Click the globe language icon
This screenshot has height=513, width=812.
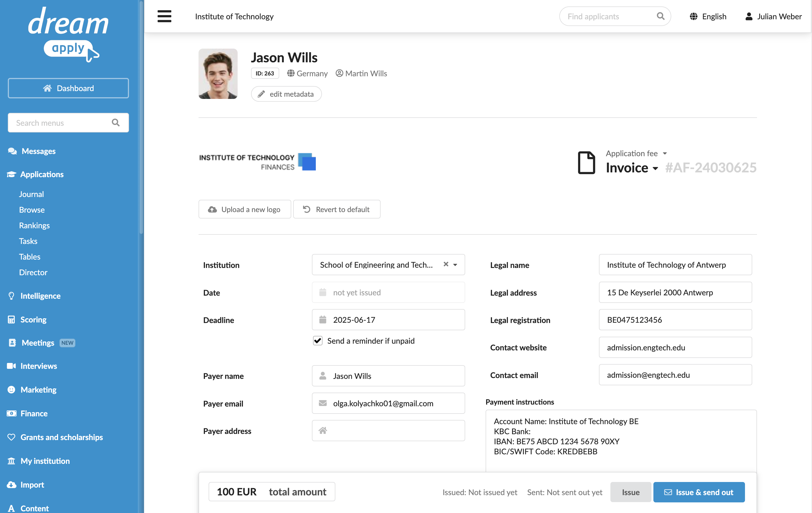[693, 16]
